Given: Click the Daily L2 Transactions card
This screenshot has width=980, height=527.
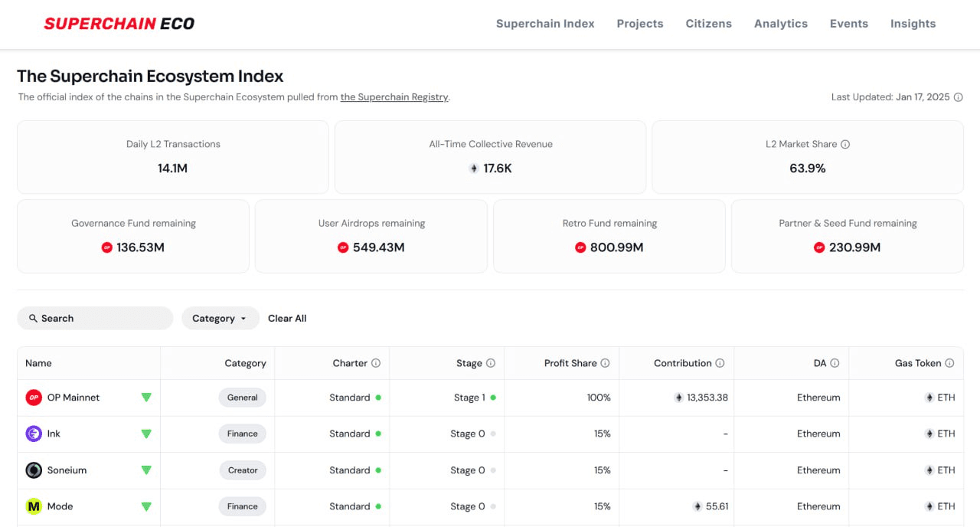Looking at the screenshot, I should pos(173,157).
